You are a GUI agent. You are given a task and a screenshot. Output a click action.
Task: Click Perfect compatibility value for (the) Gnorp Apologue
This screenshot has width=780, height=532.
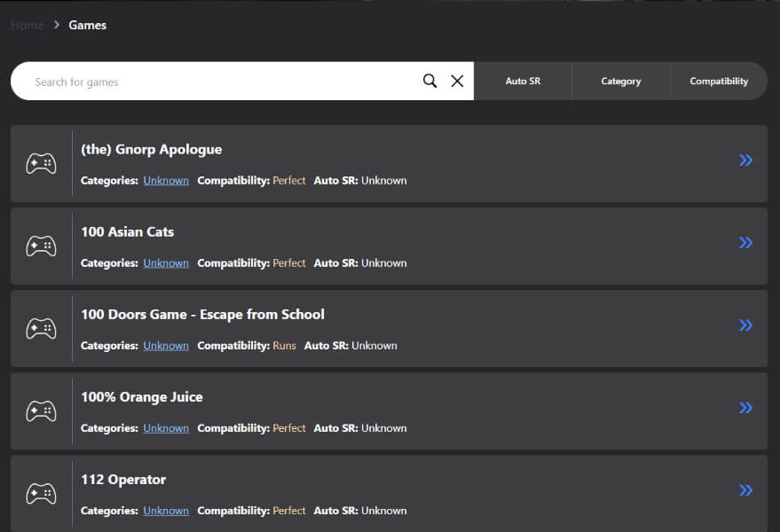pyautogui.click(x=289, y=181)
